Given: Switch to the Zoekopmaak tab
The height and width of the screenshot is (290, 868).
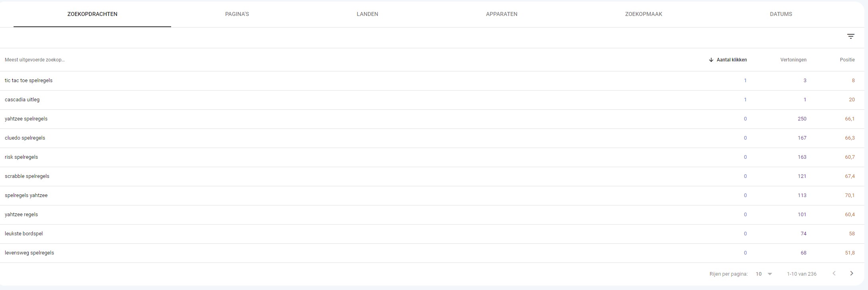Looking at the screenshot, I should point(643,14).
